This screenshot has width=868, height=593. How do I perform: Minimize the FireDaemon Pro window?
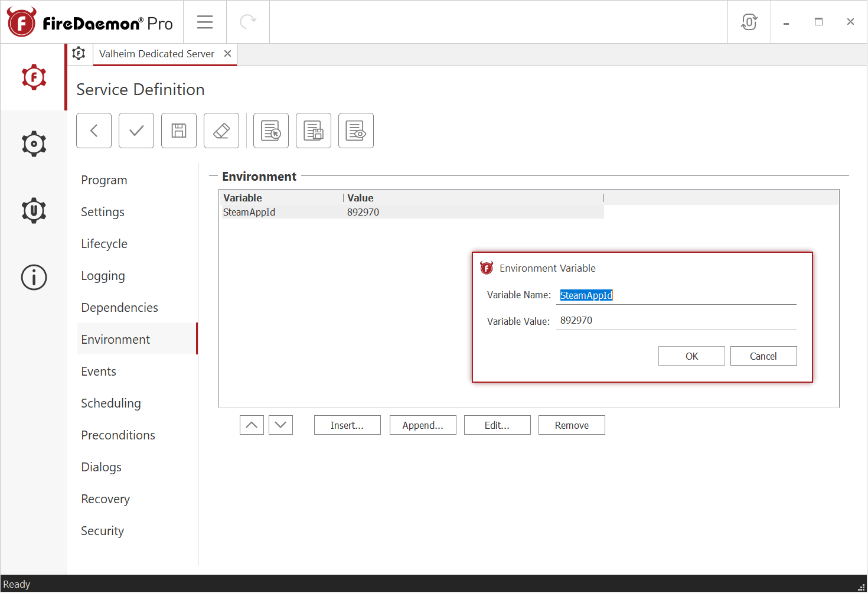[x=787, y=22]
